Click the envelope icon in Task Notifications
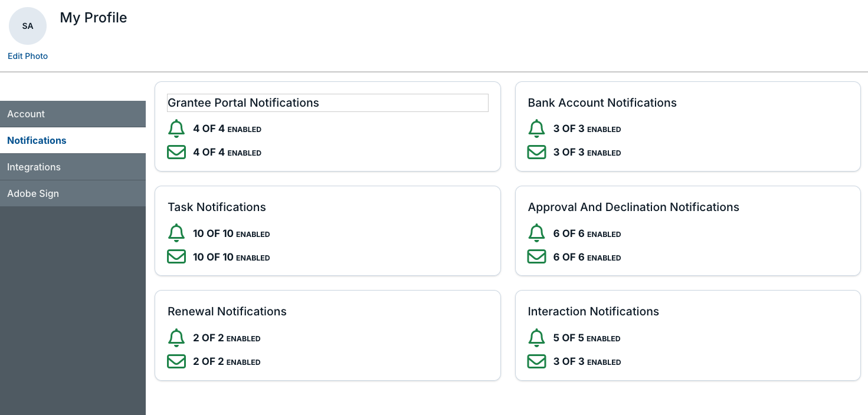Viewport: 868px width, 415px height. pyautogui.click(x=176, y=257)
